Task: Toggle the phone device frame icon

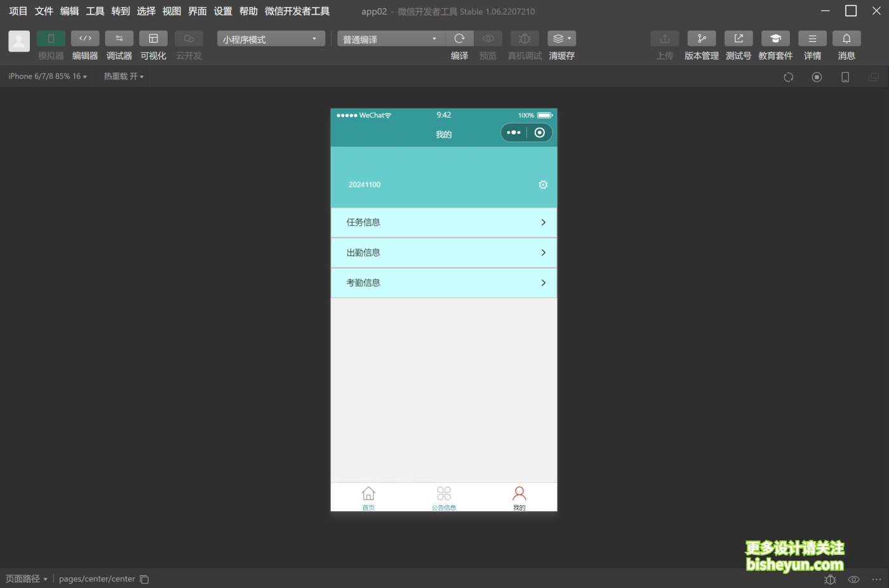Action: coord(845,77)
